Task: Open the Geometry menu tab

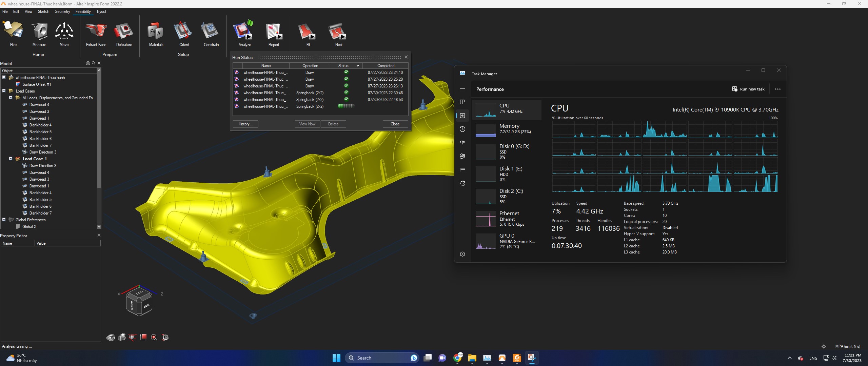Action: pyautogui.click(x=62, y=12)
